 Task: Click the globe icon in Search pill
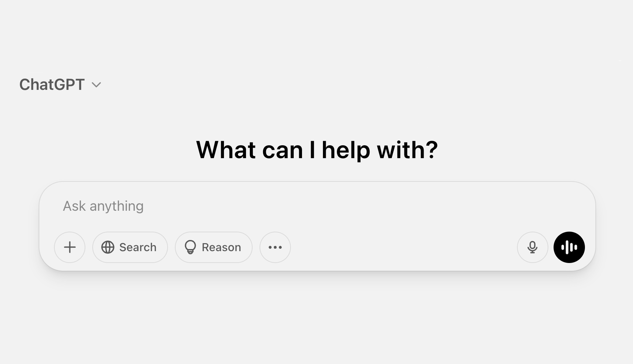point(108,247)
